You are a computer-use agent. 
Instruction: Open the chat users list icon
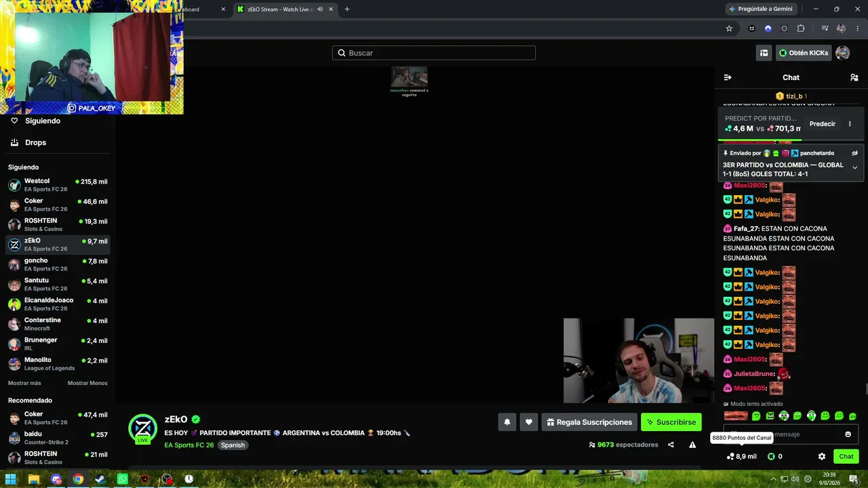pos(854,77)
